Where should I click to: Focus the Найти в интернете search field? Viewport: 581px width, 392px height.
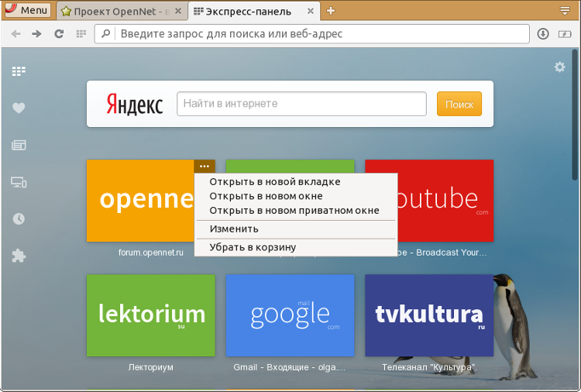point(301,104)
